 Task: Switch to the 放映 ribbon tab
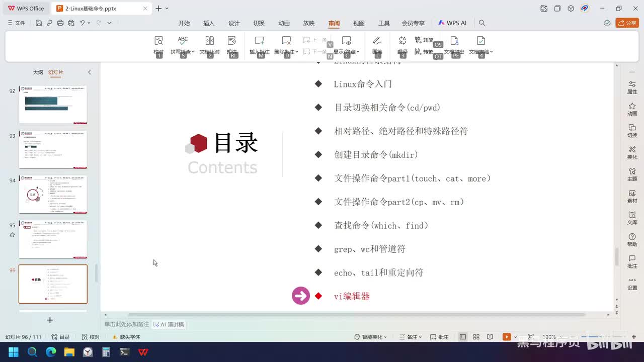(x=309, y=23)
